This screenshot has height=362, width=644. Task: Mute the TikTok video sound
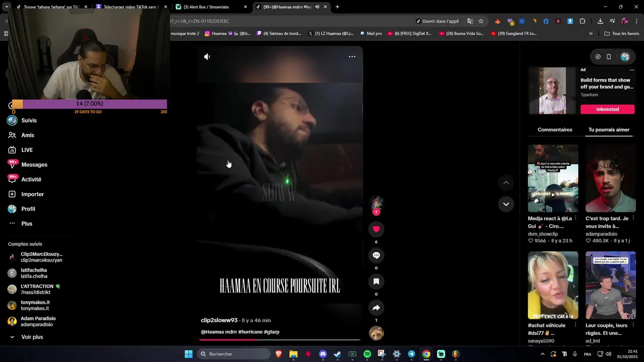pos(207,57)
